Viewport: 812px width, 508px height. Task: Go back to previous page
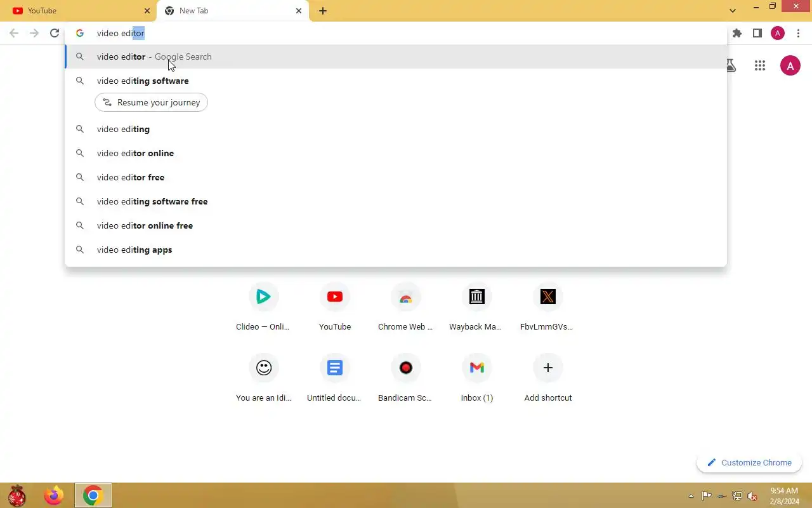[14, 33]
